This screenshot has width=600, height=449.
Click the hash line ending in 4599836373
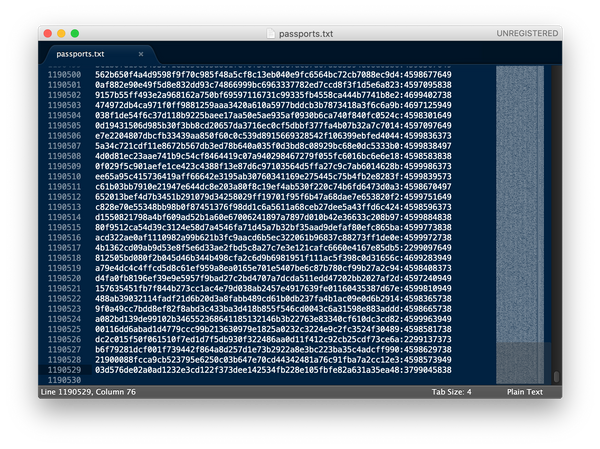273,136
